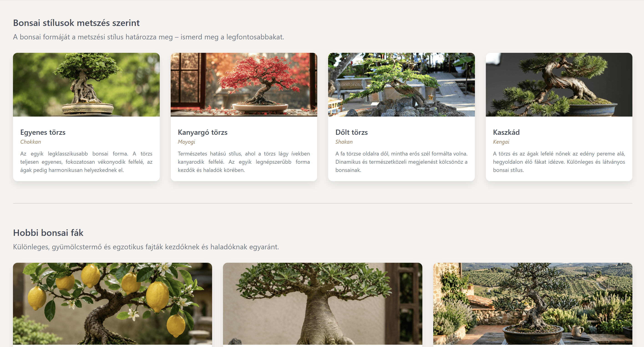Click the Különleges, gyümölcstermő subtitle text

pos(146,247)
